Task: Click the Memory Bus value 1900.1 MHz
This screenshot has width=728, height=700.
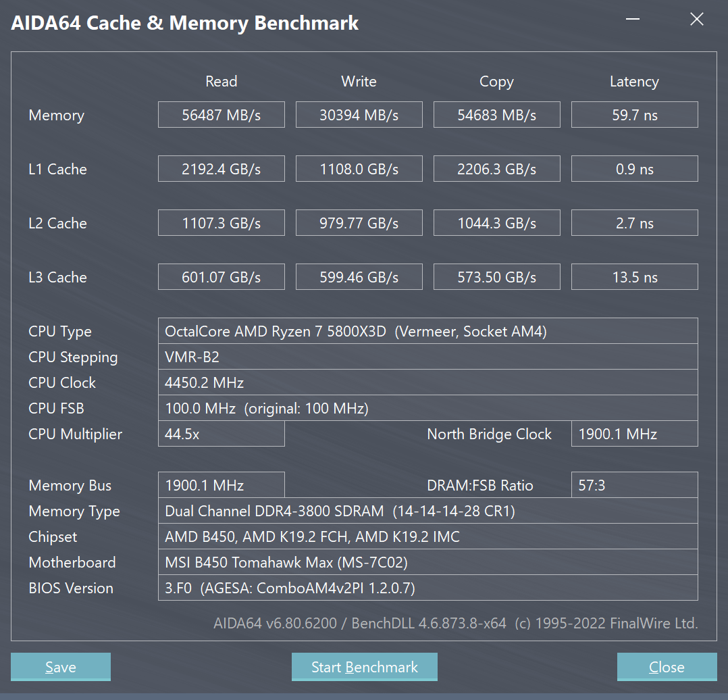Action: click(221, 485)
